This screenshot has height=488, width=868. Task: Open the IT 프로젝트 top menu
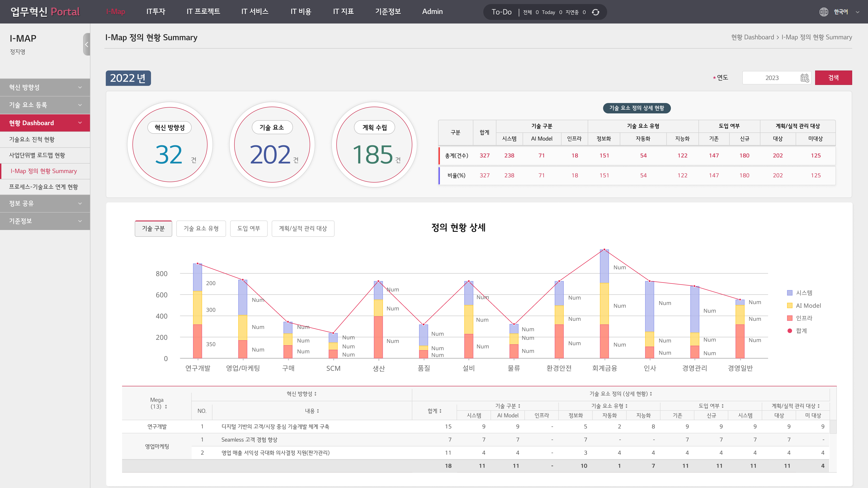pos(203,12)
